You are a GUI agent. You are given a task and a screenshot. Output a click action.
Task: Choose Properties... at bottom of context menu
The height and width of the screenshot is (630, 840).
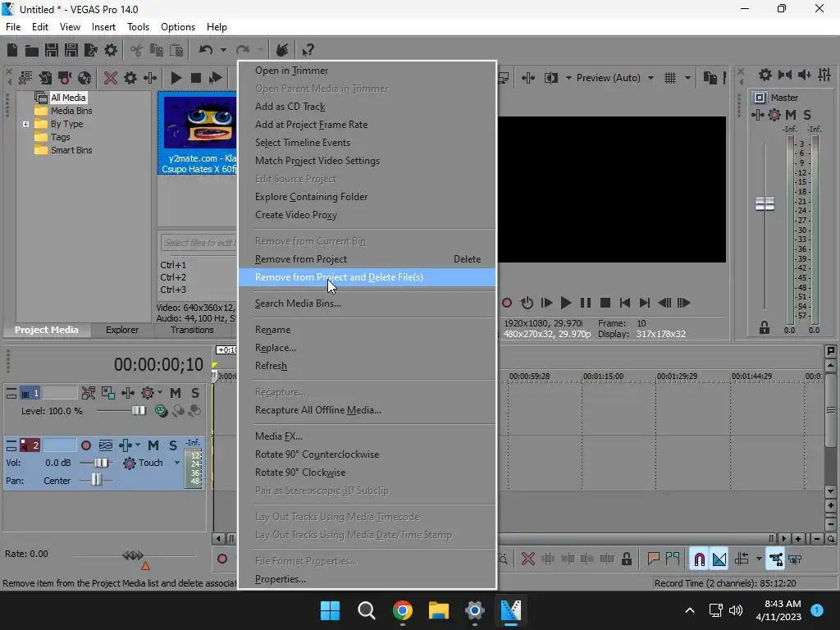click(x=367, y=580)
